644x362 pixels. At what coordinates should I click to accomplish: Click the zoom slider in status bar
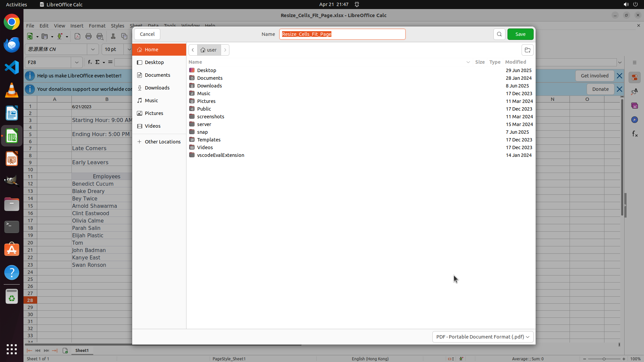pyautogui.click(x=604, y=359)
